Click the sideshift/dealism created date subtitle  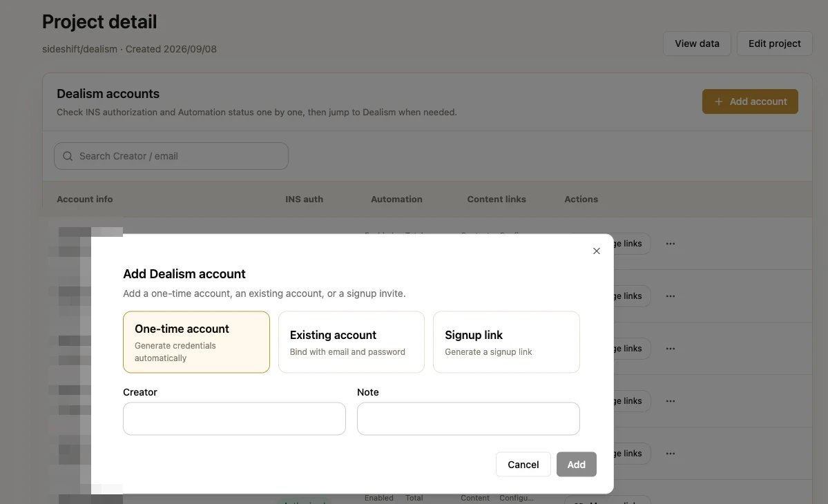[129, 49]
